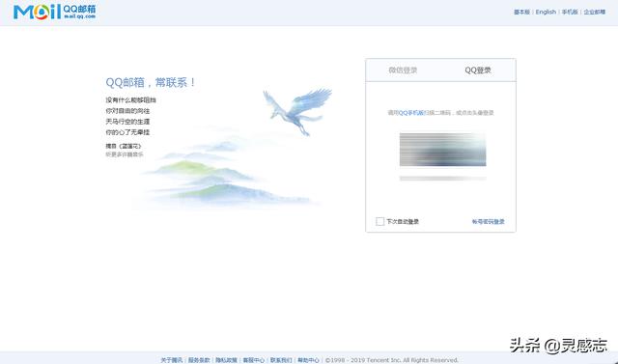Open 客服中心 footer link
The width and height of the screenshot is (618, 364).
(x=253, y=360)
